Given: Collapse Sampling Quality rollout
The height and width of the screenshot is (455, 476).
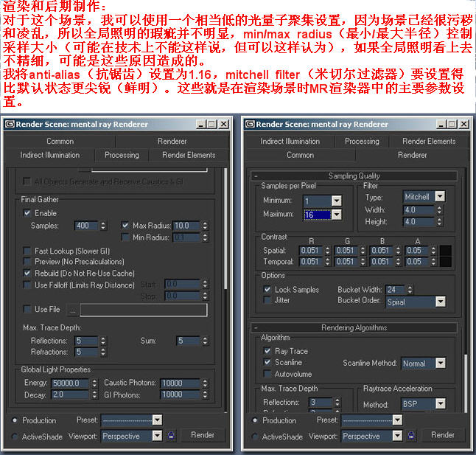Looking at the screenshot, I should (354, 176).
